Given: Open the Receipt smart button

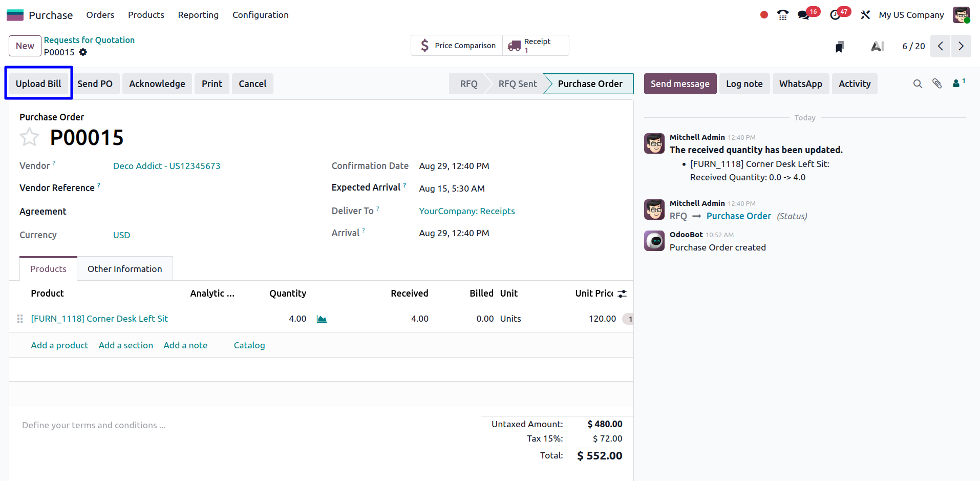Looking at the screenshot, I should pyautogui.click(x=536, y=46).
